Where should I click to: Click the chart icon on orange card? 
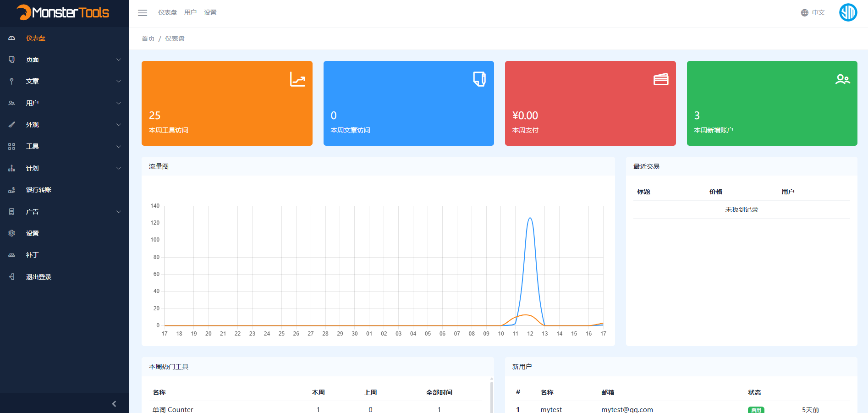pos(297,79)
